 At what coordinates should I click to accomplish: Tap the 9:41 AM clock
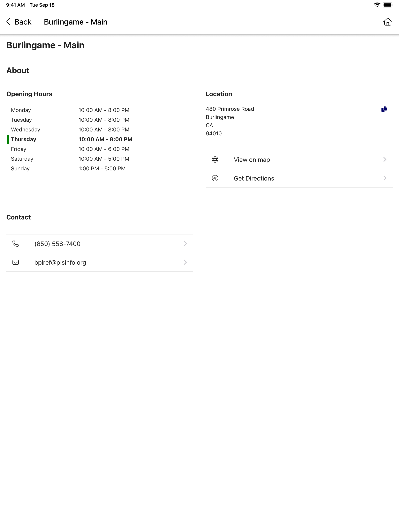click(15, 5)
